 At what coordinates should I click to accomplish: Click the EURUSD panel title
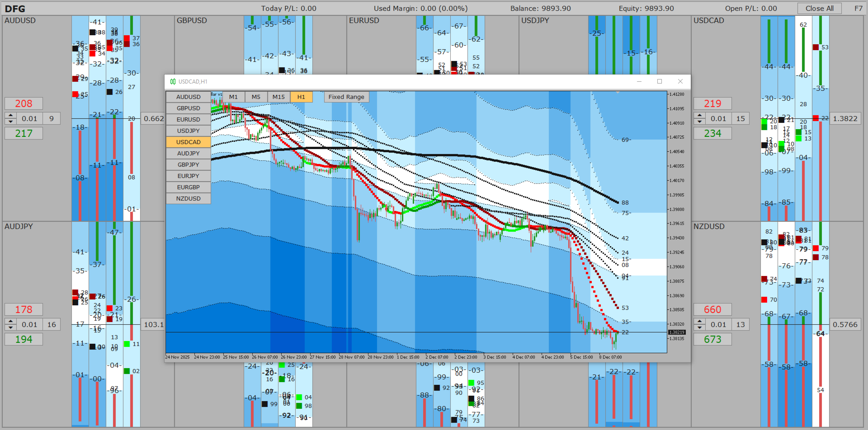click(x=364, y=20)
